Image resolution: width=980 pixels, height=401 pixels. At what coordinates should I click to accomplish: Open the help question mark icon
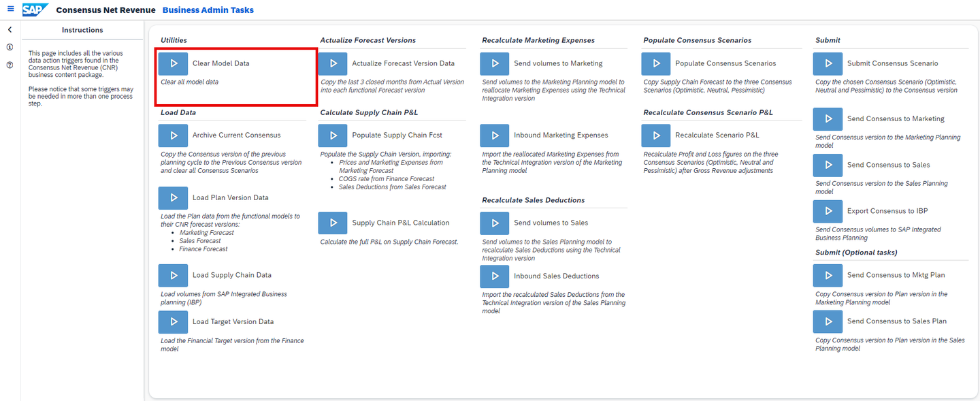(x=10, y=65)
